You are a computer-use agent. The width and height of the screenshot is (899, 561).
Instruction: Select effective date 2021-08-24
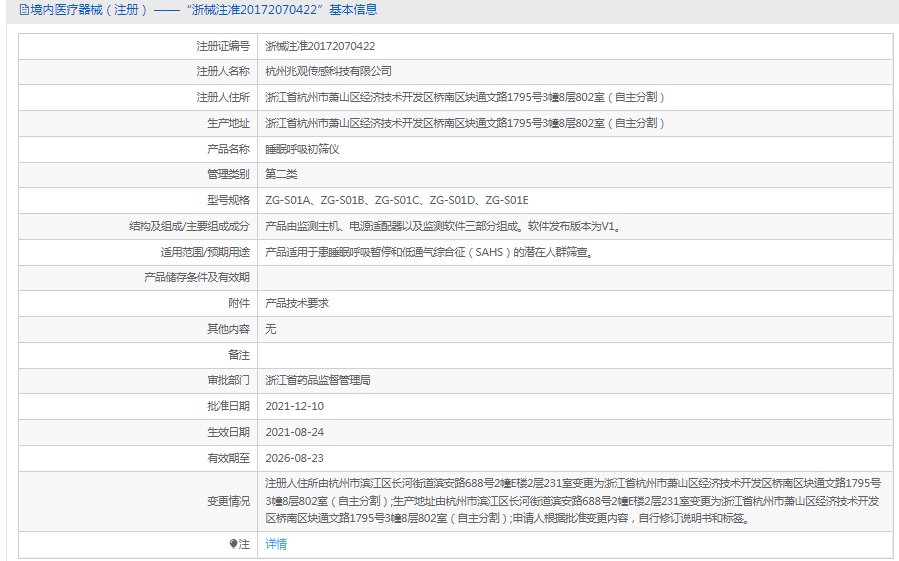click(295, 433)
